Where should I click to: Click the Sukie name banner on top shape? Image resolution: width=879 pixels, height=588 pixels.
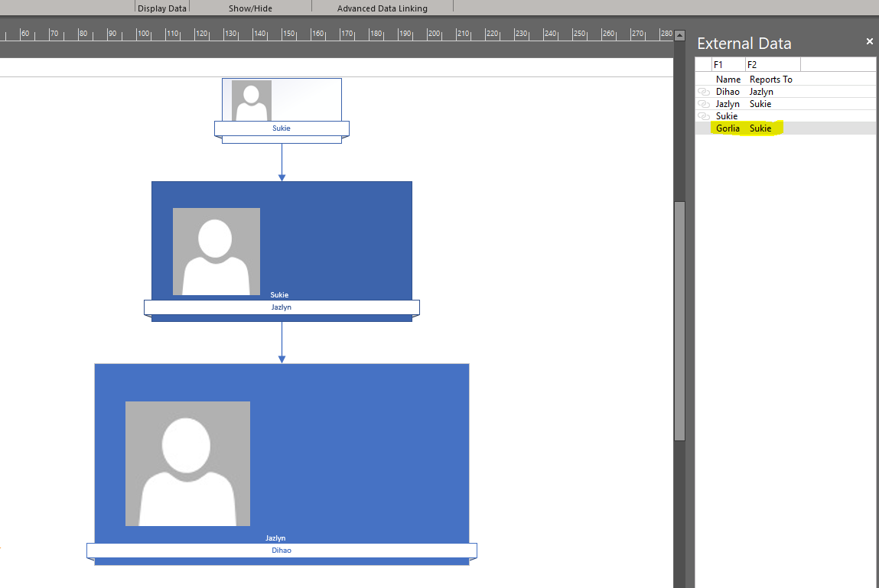pos(282,128)
